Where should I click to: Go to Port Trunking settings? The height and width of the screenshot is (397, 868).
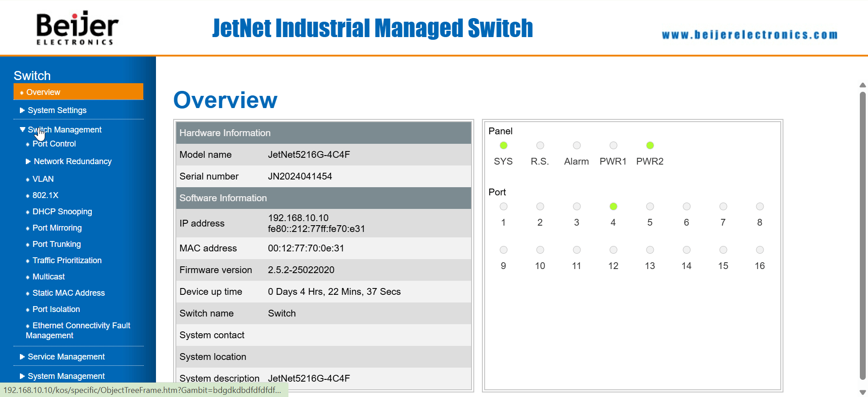(57, 244)
